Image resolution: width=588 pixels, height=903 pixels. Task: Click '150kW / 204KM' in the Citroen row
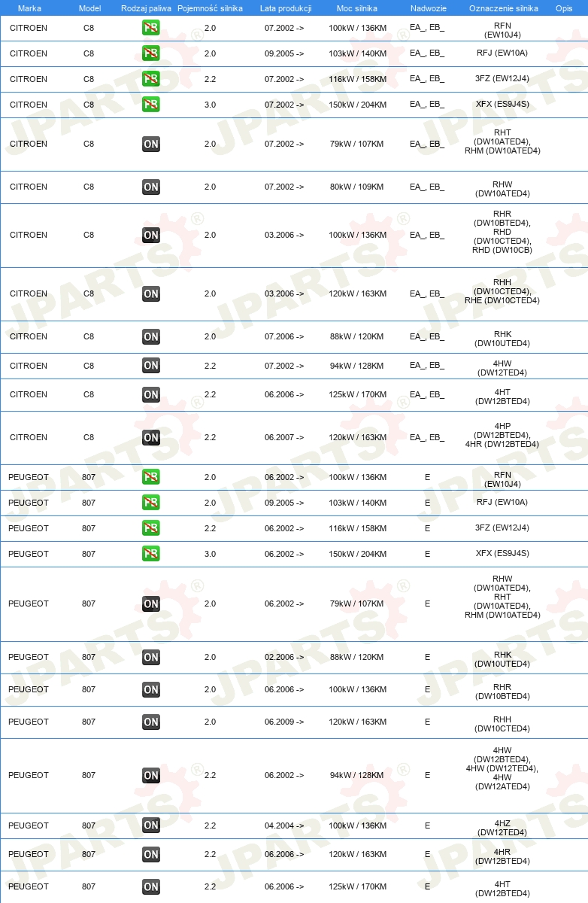[357, 105]
